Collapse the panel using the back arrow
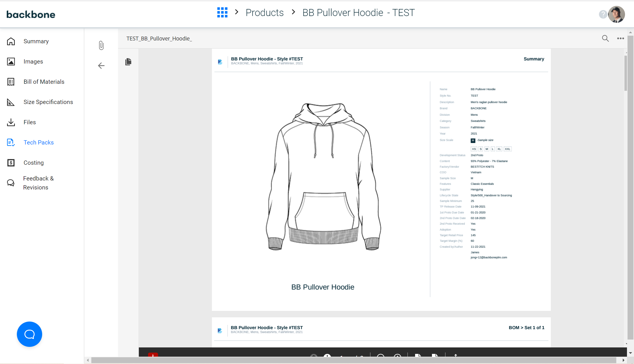 click(x=101, y=65)
